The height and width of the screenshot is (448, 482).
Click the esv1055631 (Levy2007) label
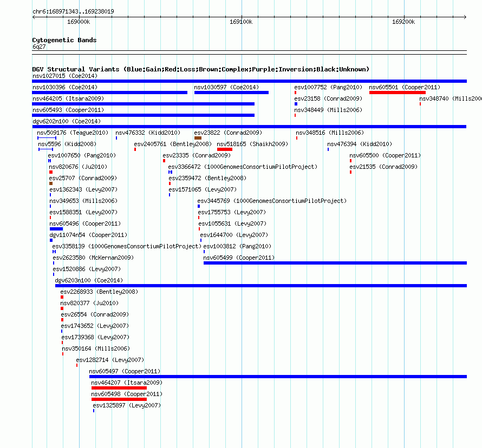233,223
